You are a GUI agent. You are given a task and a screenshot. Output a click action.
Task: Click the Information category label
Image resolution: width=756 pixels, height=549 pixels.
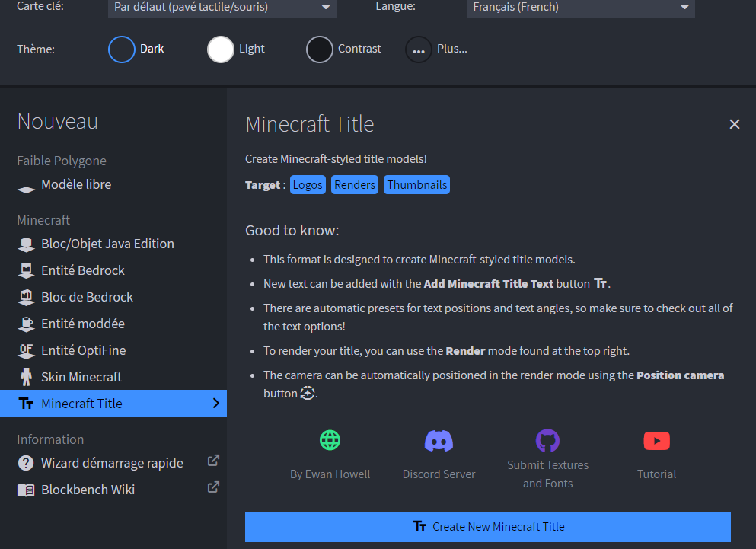click(x=50, y=439)
